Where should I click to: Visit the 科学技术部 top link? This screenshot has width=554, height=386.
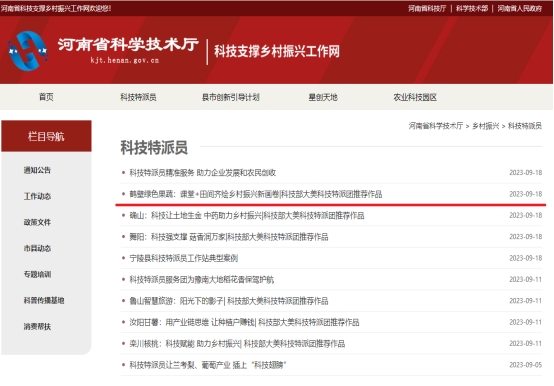point(472,8)
